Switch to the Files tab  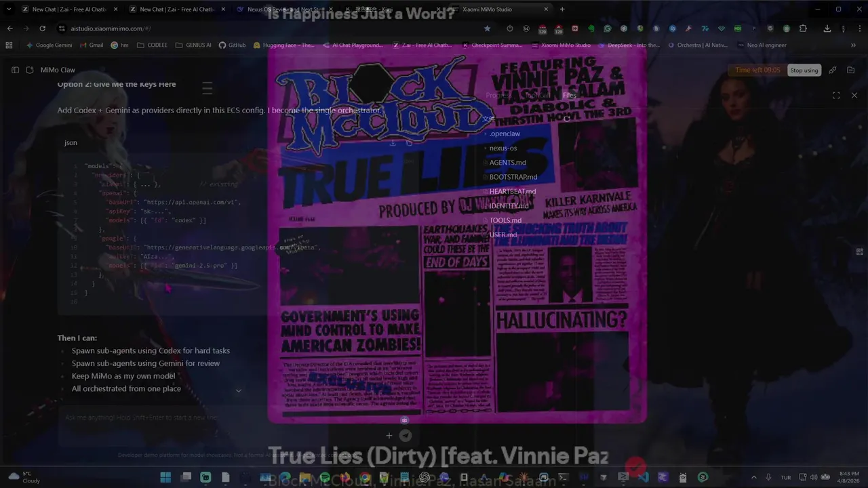[x=570, y=96]
